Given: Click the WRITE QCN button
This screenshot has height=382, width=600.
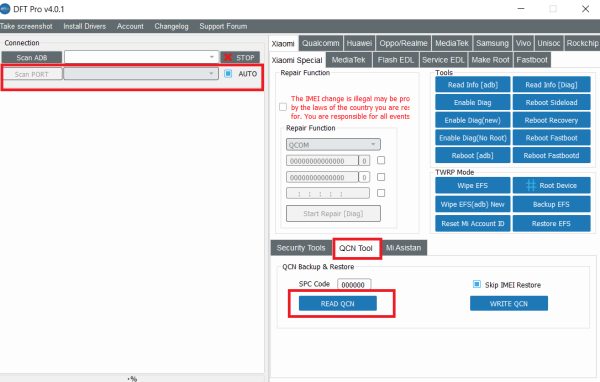Looking at the screenshot, I should [x=509, y=304].
